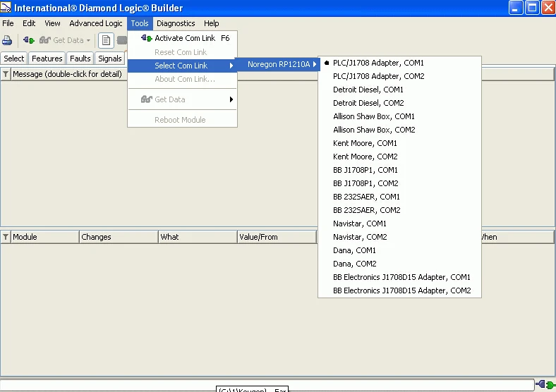
Task: Click the com link plug toolbar icon
Action: [x=29, y=40]
